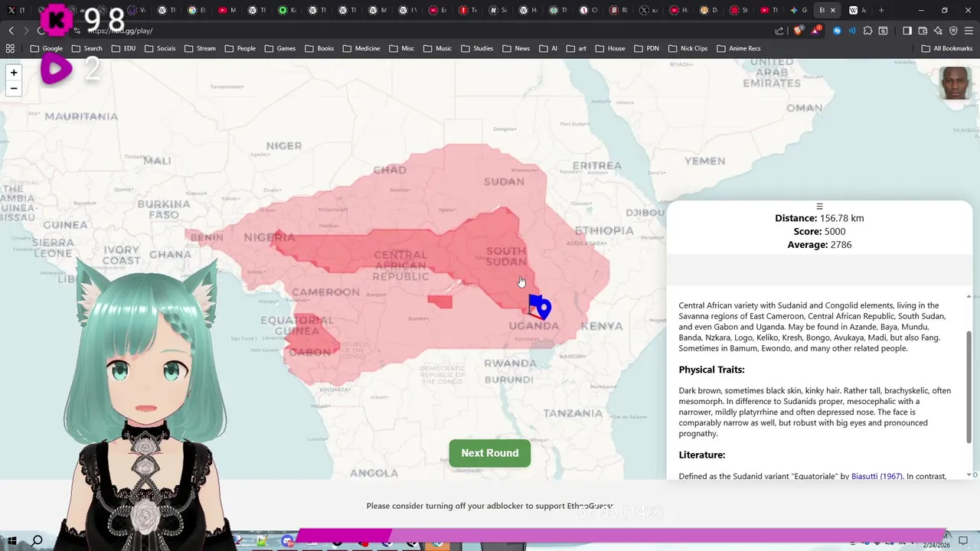
Task: Open the Brave Shields icon
Action: [799, 31]
